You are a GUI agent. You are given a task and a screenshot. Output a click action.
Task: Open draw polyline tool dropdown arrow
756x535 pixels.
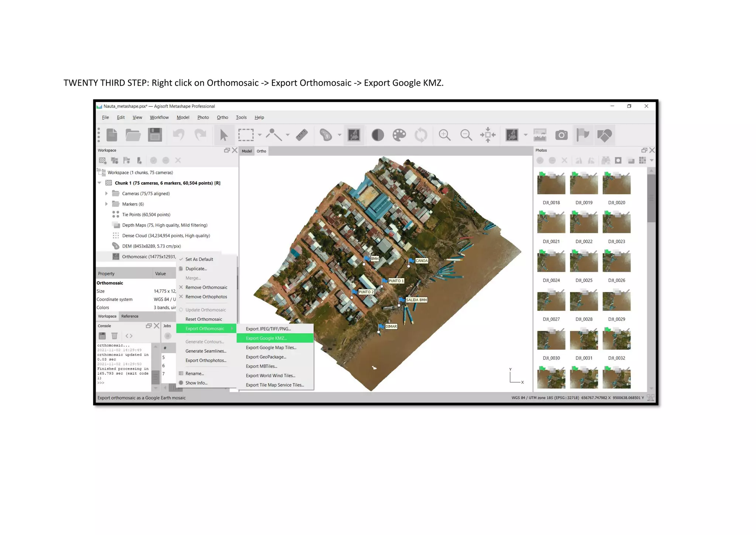click(x=288, y=135)
